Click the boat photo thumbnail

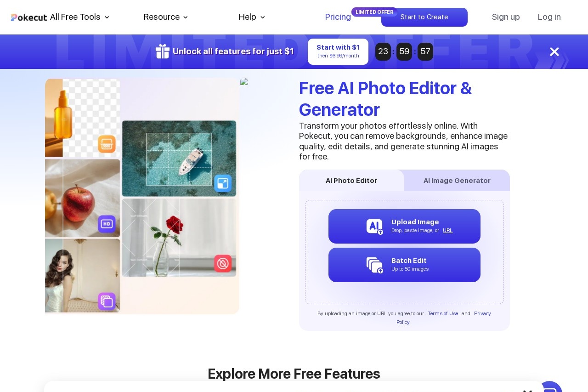coord(179,159)
